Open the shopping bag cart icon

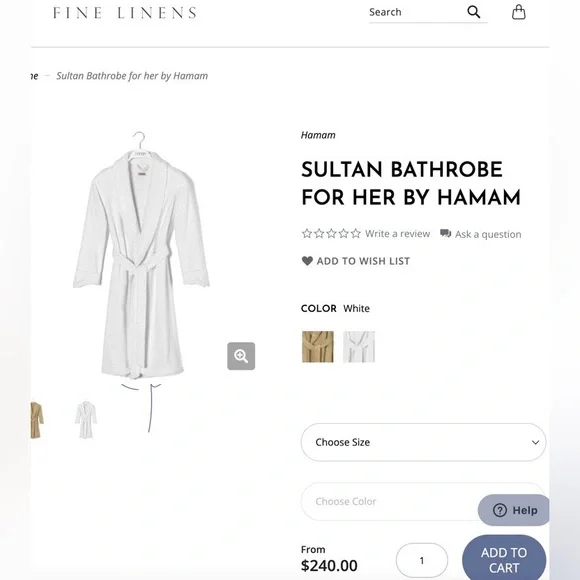(519, 12)
